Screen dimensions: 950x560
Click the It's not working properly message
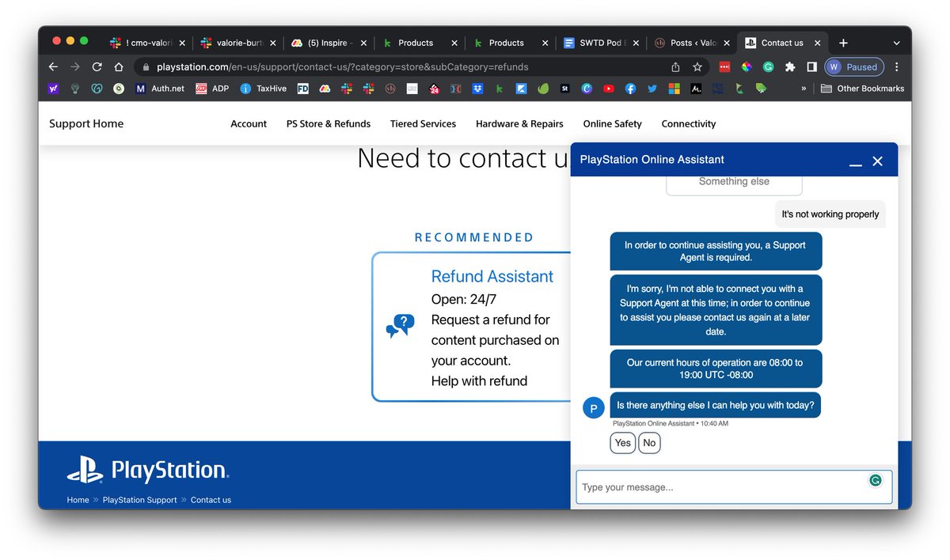[830, 214]
